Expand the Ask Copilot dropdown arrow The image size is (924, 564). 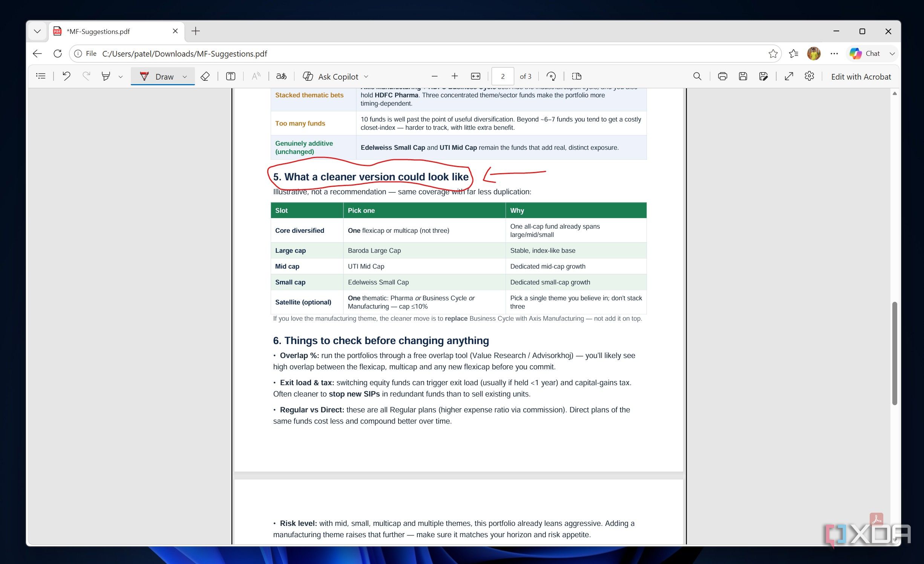click(x=366, y=77)
